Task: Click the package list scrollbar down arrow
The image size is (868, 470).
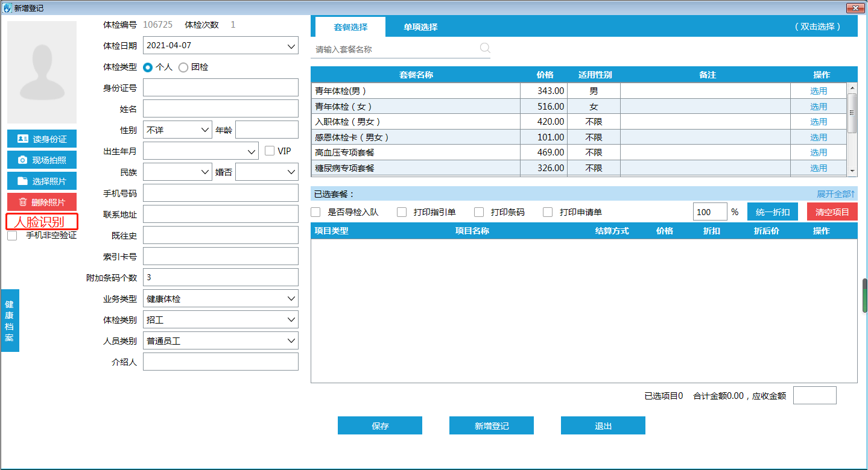Action: click(852, 171)
